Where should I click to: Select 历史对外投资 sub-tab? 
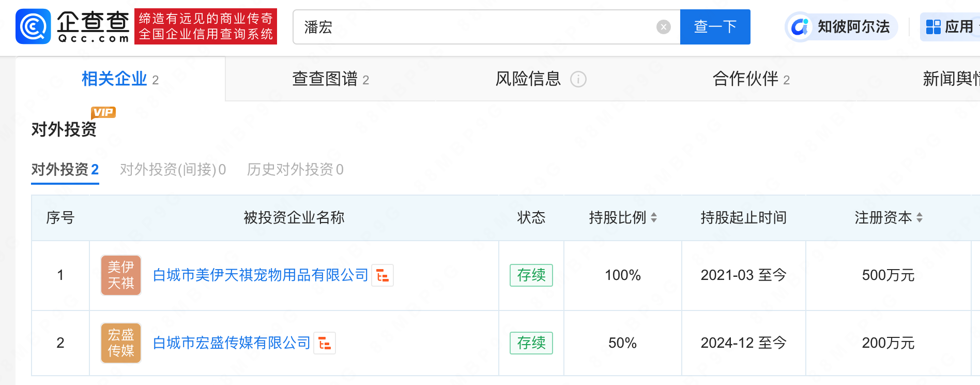point(295,170)
